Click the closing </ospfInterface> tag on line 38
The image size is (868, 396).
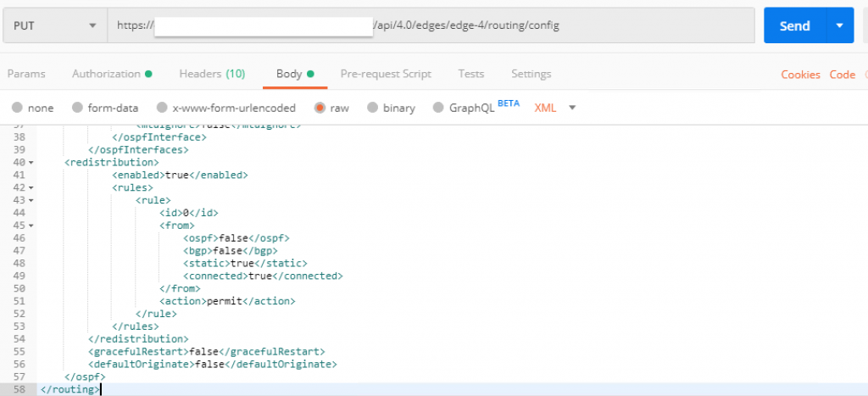point(159,137)
